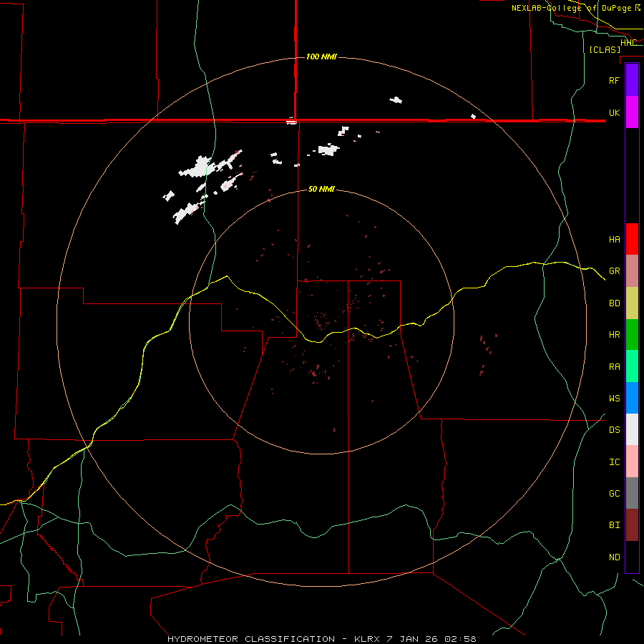Click the HR legend label
644x644 pixels.
(614, 335)
